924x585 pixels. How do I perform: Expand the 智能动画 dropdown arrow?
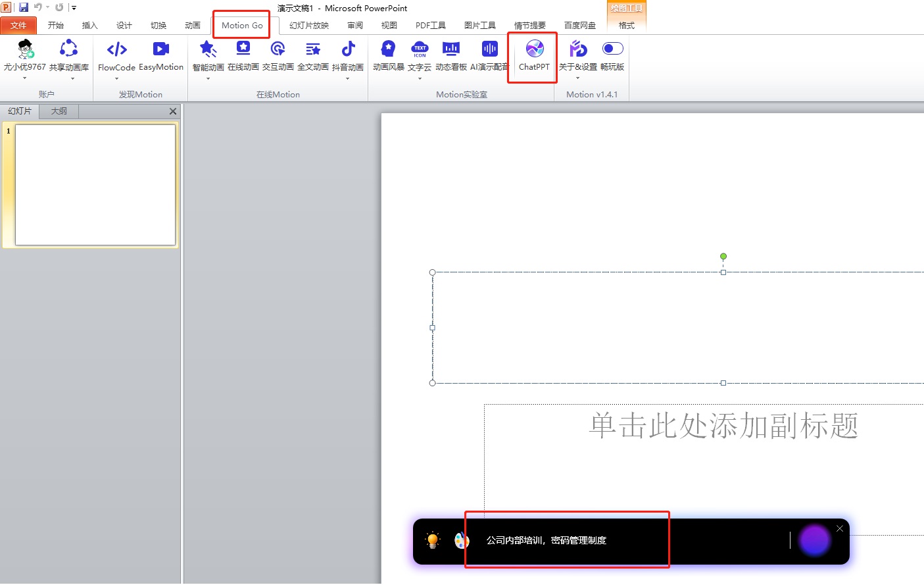tap(208, 79)
